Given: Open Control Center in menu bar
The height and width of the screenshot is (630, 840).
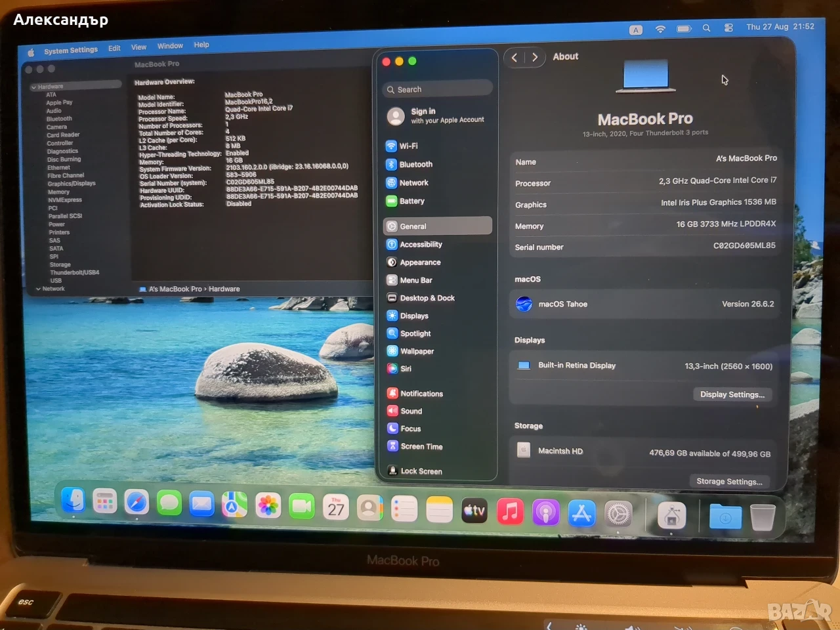Looking at the screenshot, I should click(728, 28).
